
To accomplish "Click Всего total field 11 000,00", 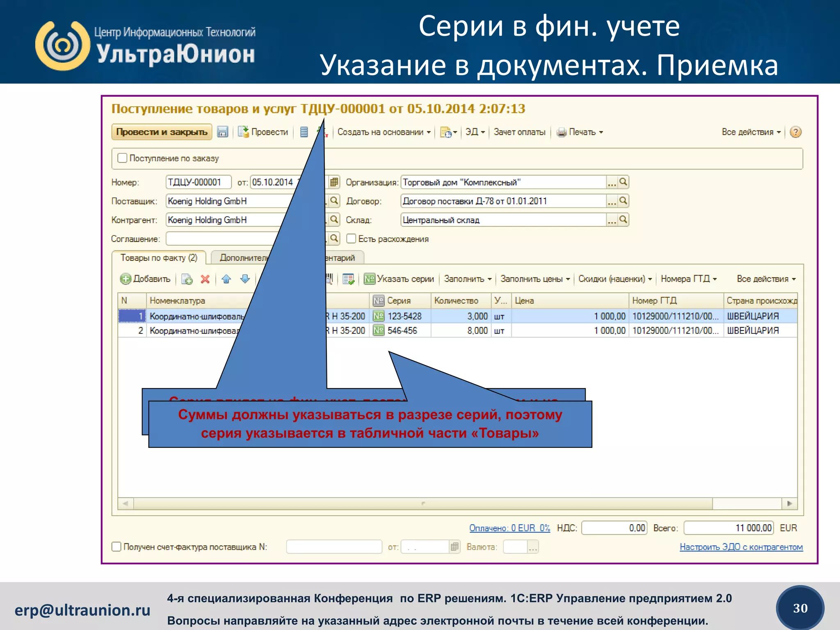I will point(728,528).
